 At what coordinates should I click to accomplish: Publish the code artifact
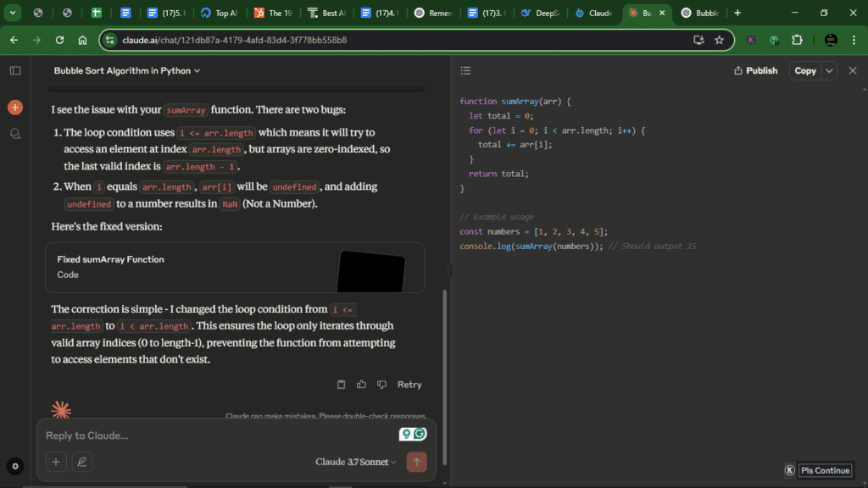tap(754, 70)
